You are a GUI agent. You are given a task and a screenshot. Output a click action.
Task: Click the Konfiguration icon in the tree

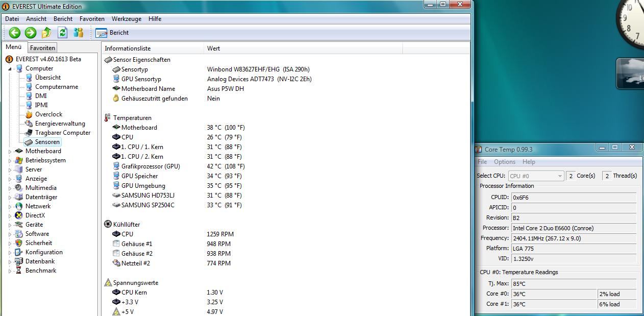click(19, 252)
